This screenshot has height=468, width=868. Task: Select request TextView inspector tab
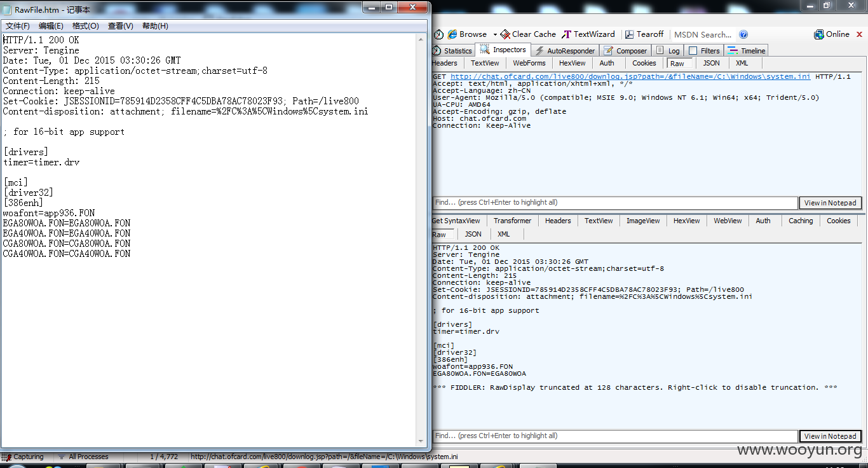pos(485,63)
